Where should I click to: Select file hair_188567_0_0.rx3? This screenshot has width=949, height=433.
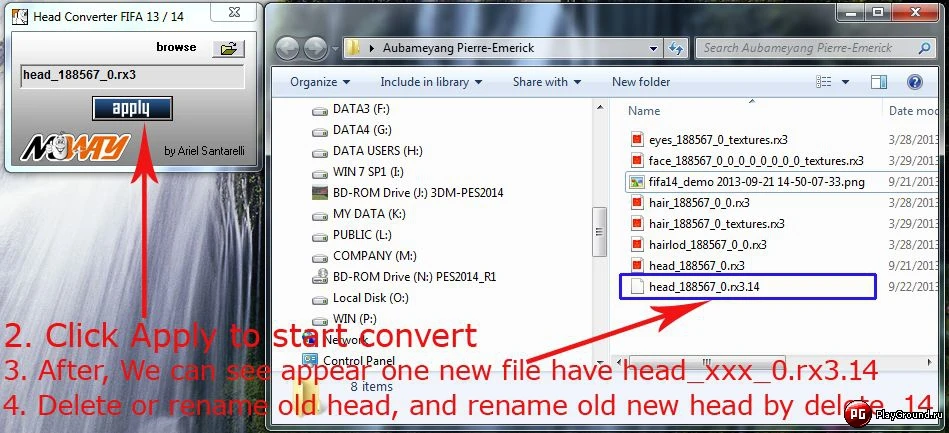699,203
